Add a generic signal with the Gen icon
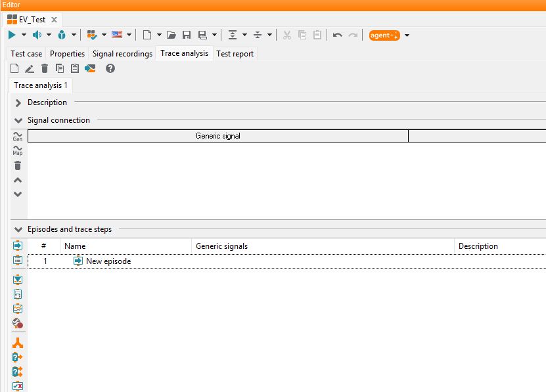This screenshot has height=392, width=546. coord(18,137)
